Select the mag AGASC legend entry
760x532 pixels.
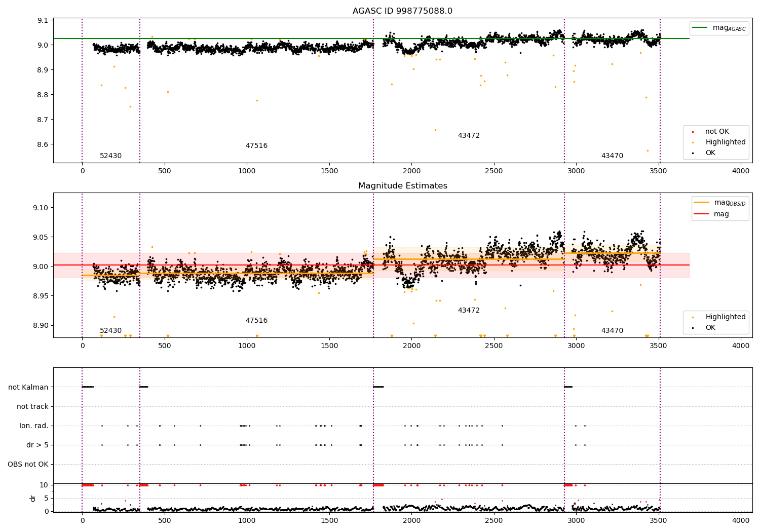click(719, 28)
